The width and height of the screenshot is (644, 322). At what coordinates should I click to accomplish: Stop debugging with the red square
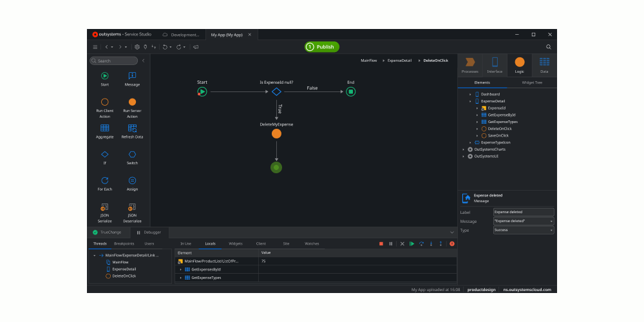pyautogui.click(x=381, y=244)
